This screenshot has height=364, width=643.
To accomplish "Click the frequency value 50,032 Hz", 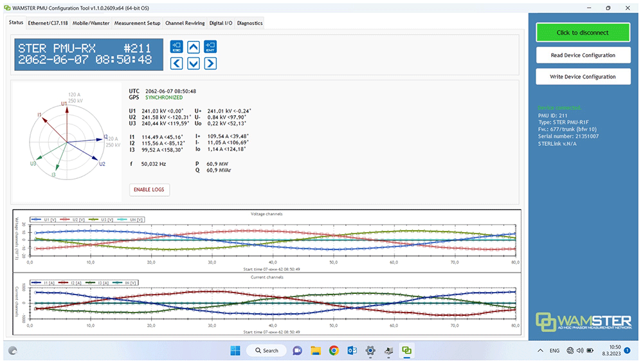I will 154,164.
